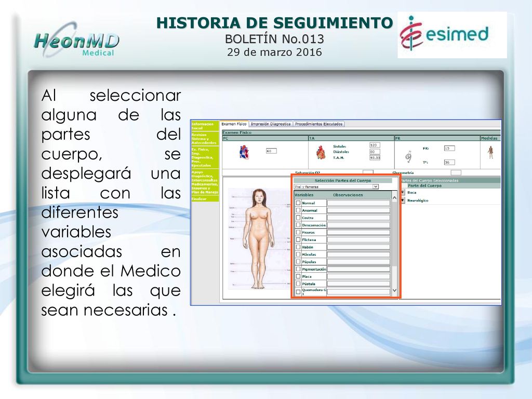Image resolution: width=532 pixels, height=399 pixels.
Task: Click the variables list scrollbar thumb
Action: pyautogui.click(x=394, y=233)
